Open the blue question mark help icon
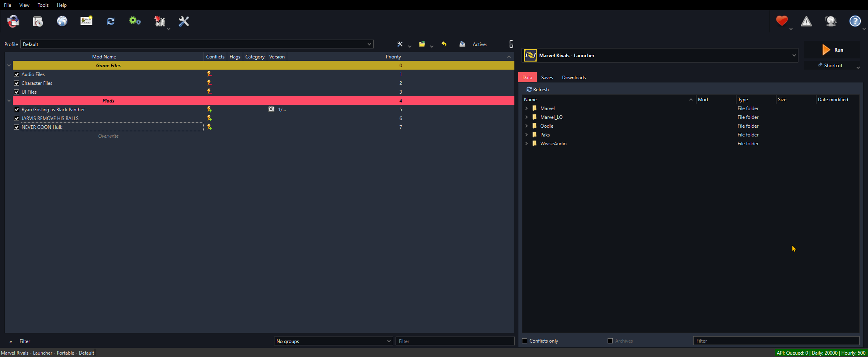Screen dimensions: 868x357 click(855, 21)
